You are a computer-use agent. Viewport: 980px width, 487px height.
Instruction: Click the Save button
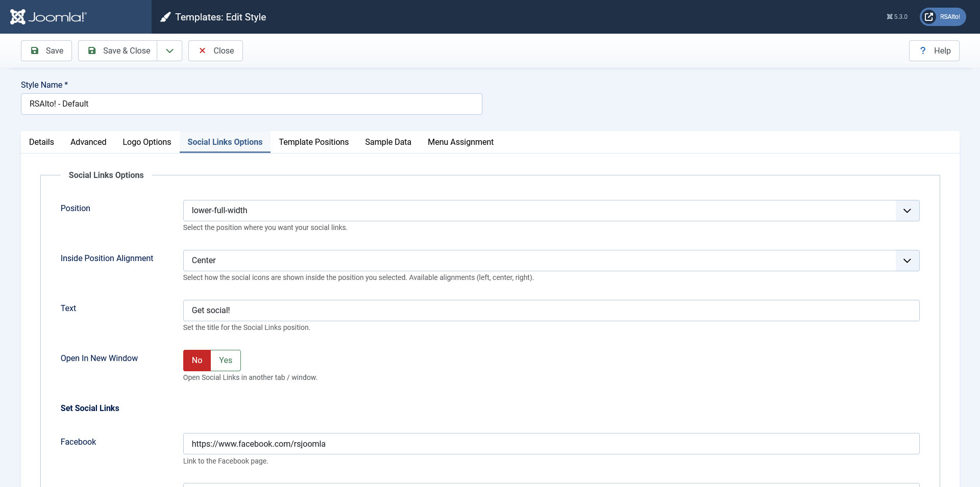46,51
